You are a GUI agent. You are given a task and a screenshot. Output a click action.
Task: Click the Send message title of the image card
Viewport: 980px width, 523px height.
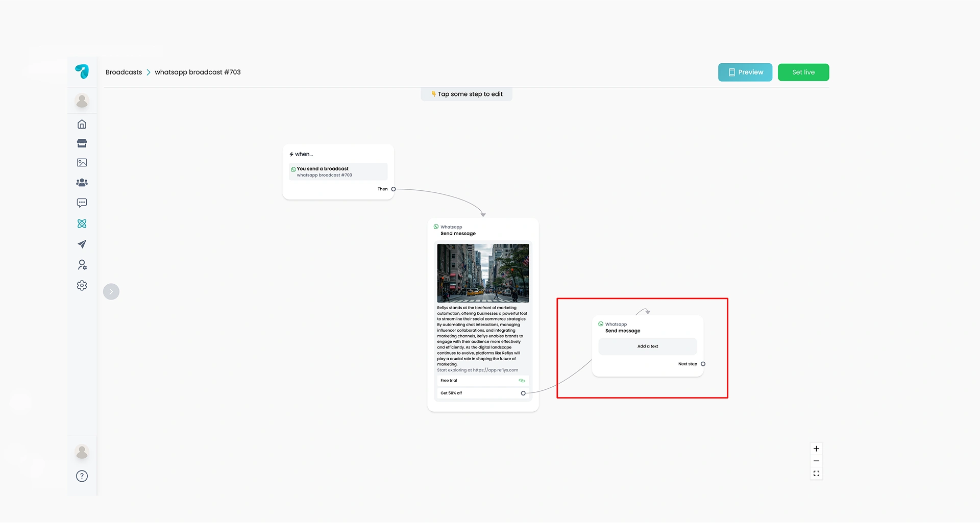point(458,234)
